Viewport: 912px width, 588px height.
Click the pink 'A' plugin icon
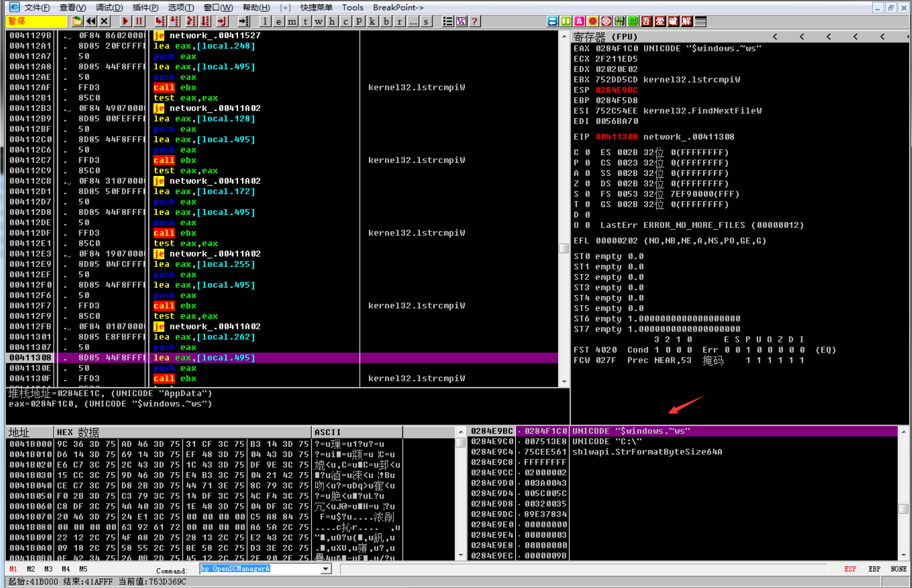[x=579, y=22]
